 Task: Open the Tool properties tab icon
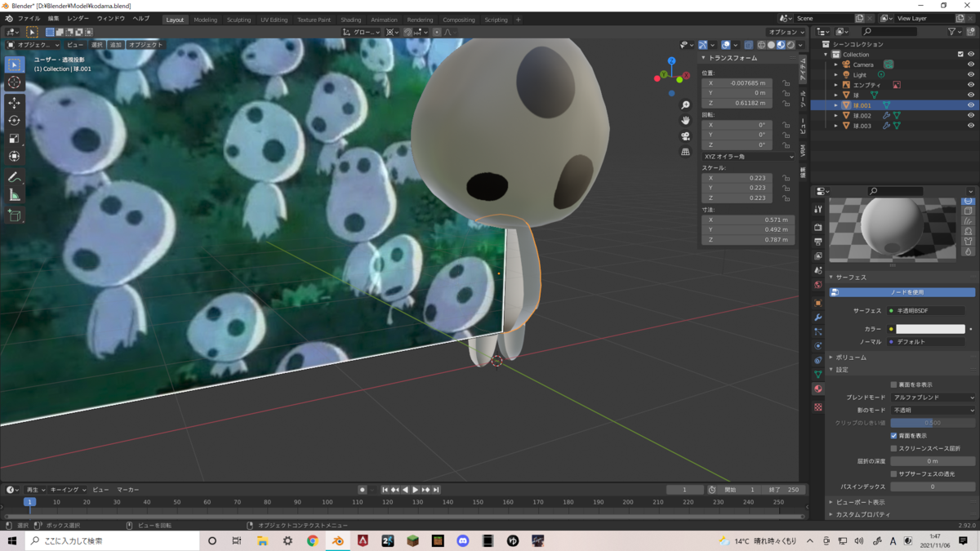point(818,209)
